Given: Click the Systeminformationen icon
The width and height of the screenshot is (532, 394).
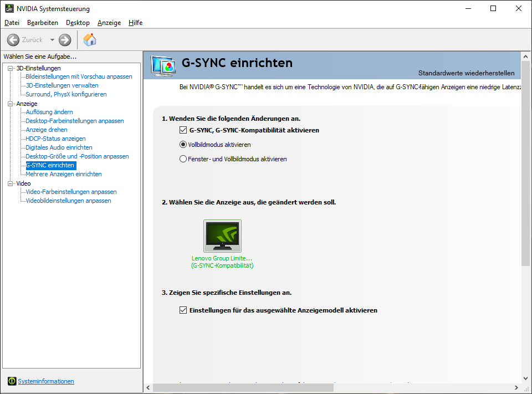Looking at the screenshot, I should coord(12,381).
